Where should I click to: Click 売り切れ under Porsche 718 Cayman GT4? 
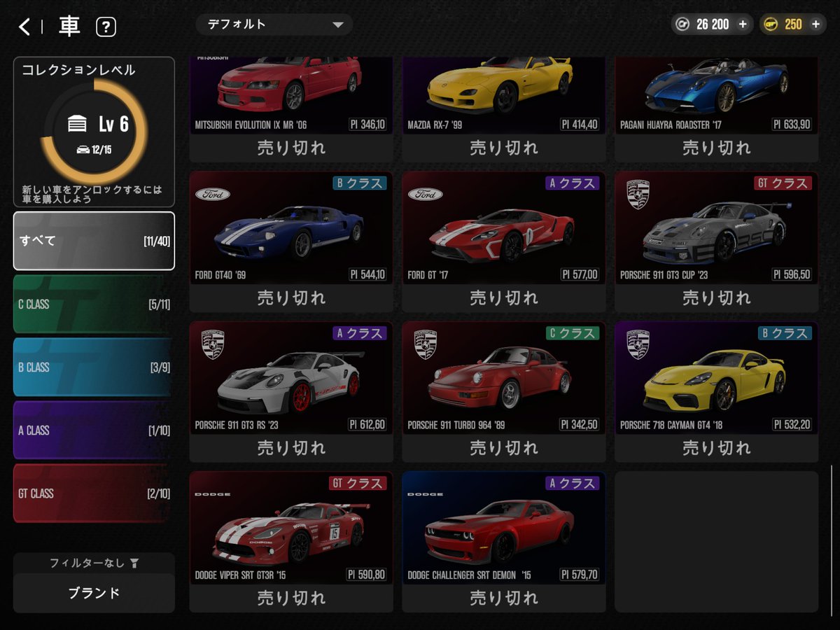717,448
